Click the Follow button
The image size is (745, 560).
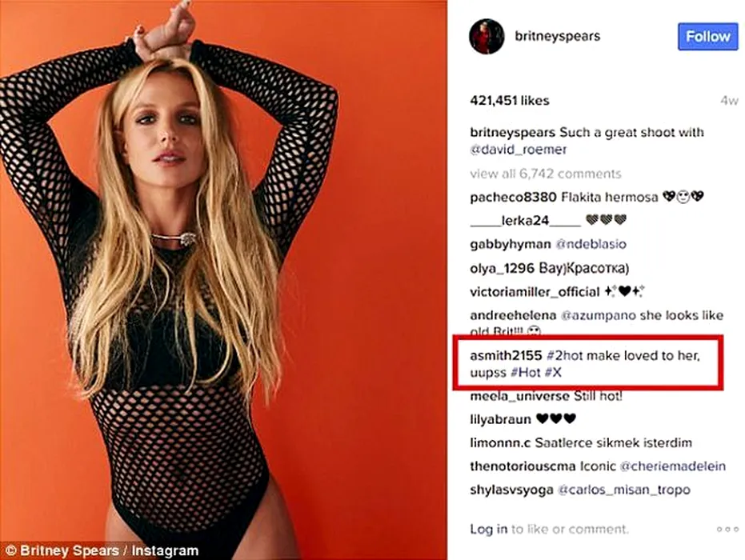click(x=708, y=36)
